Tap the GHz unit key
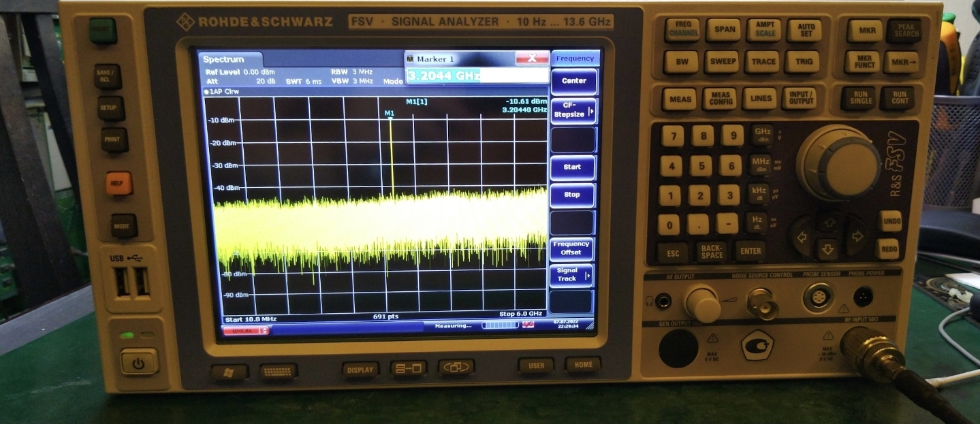The image size is (980, 424). (x=762, y=135)
